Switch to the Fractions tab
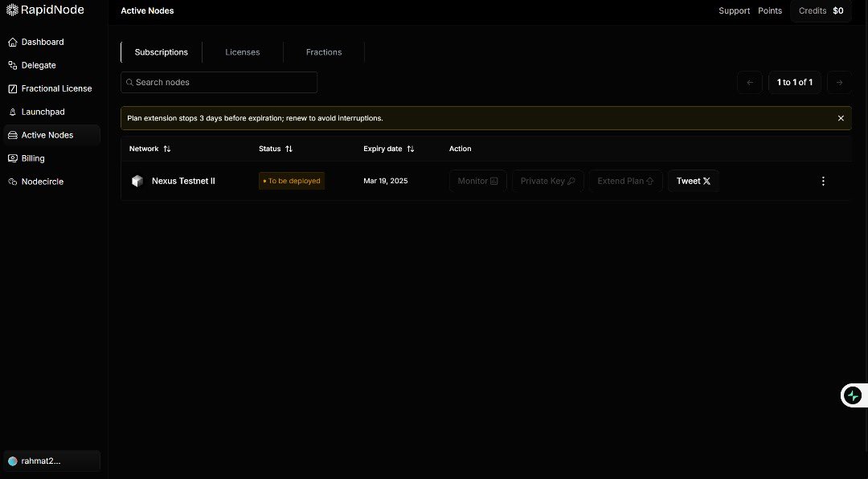 [324, 52]
